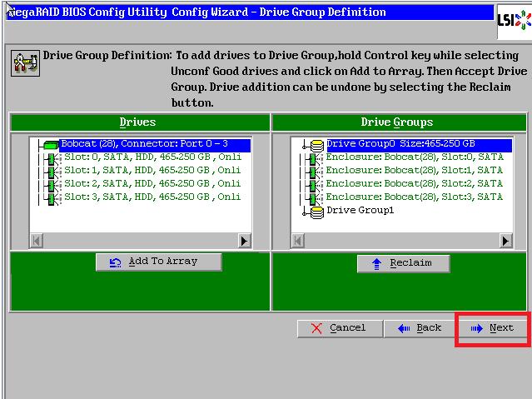
Task: Click the right scroll arrow in the Drives list
Action: tap(244, 241)
